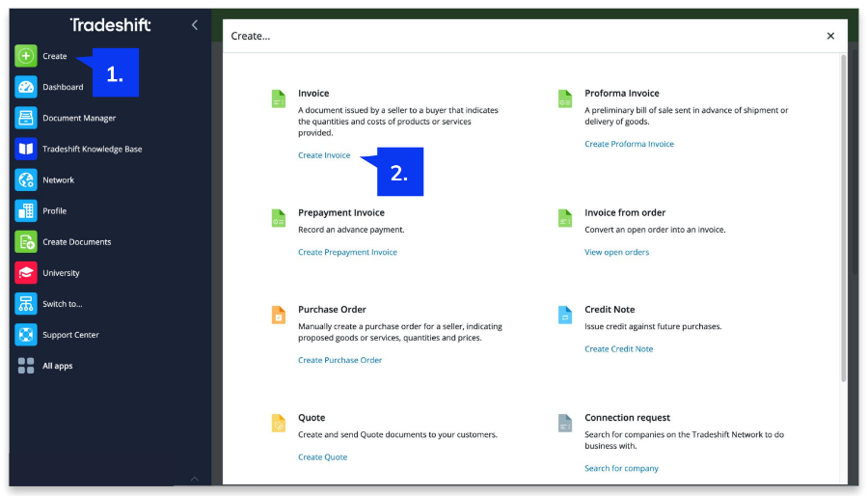Select Create Documents in the sidebar
The image size is (868, 496).
(76, 242)
